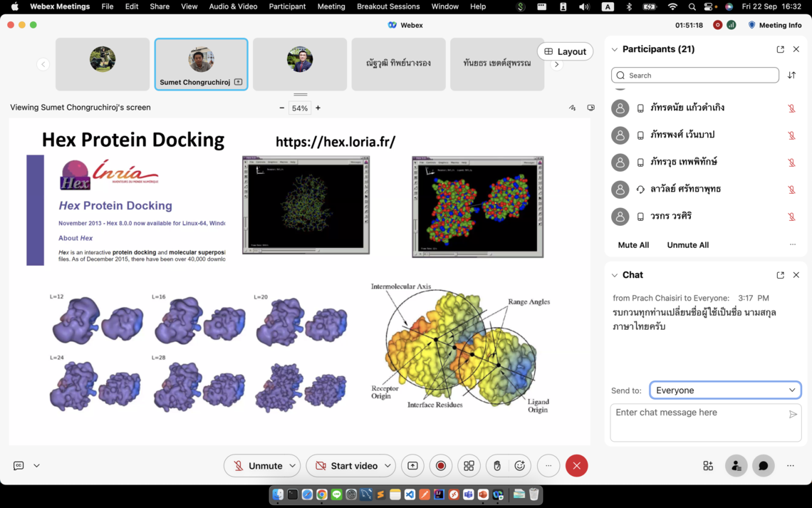Viewport: 812px width, 508px height.
Task: Collapse the Chat panel chevron
Action: tap(615, 275)
